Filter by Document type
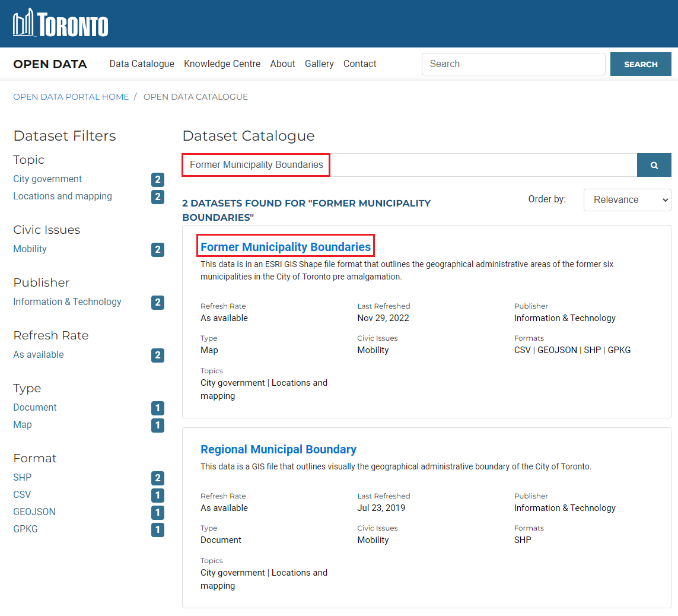Viewport: 678px width, 616px height. tap(35, 408)
